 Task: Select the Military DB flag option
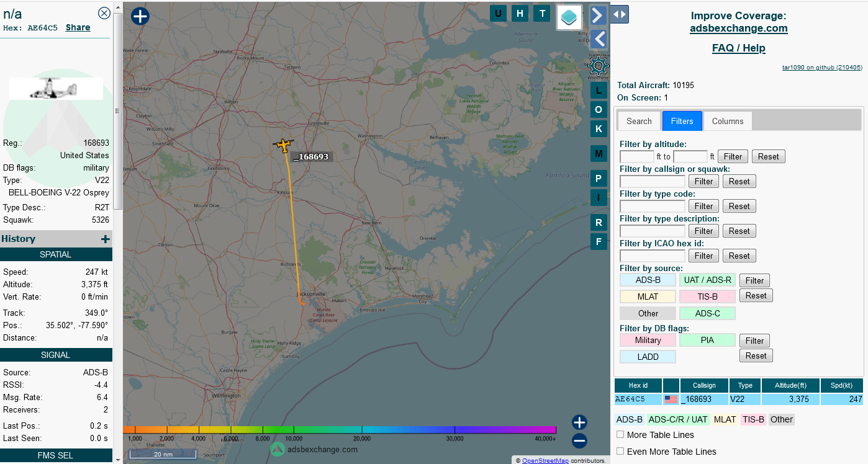click(x=648, y=340)
